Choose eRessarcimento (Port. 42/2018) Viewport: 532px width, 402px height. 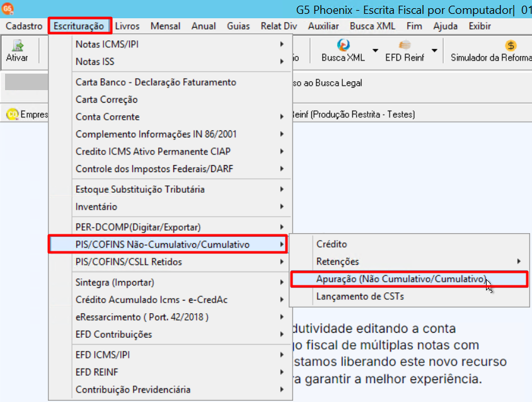pyautogui.click(x=171, y=317)
